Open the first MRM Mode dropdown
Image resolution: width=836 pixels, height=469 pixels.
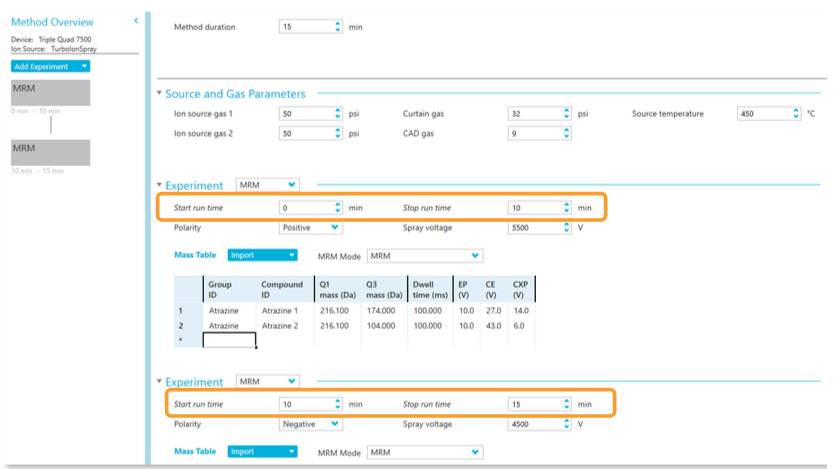tap(424, 255)
